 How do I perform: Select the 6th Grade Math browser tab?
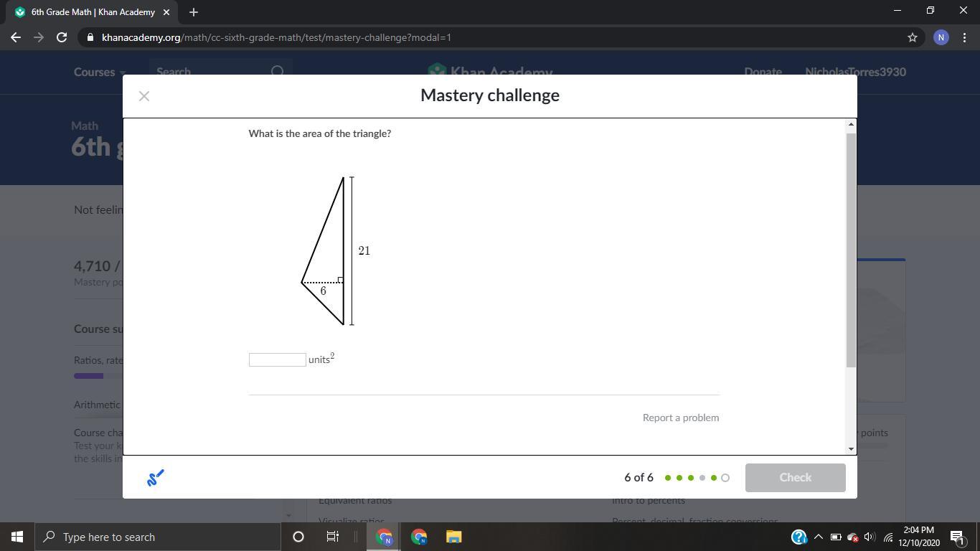point(92,12)
